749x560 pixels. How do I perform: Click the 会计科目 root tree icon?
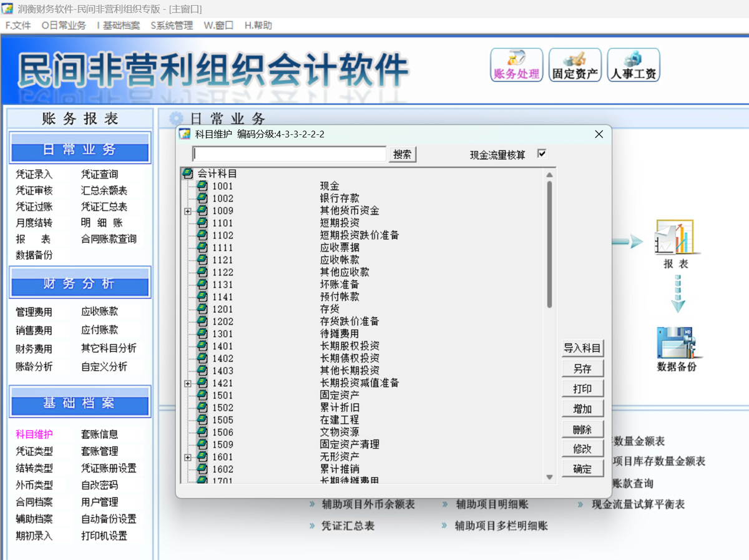coord(187,174)
